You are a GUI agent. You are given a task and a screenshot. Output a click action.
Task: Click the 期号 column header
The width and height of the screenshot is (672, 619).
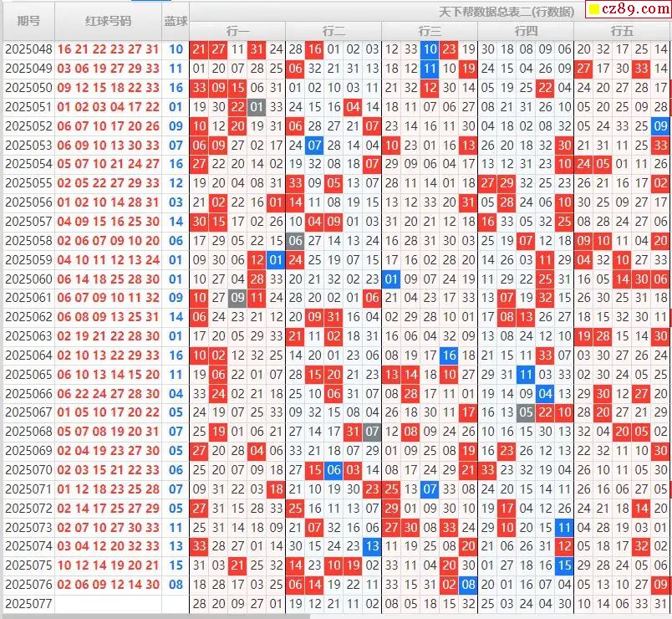click(28, 21)
